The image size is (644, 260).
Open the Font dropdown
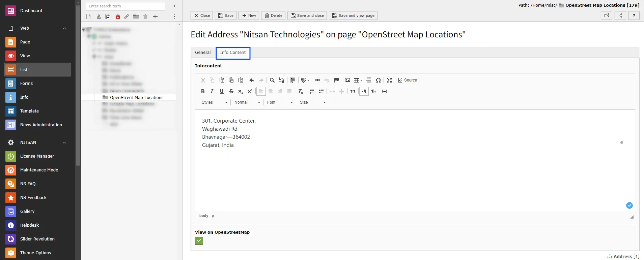pos(280,102)
